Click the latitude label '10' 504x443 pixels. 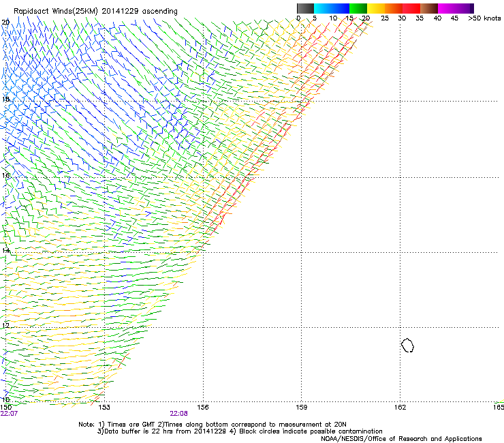5,400
